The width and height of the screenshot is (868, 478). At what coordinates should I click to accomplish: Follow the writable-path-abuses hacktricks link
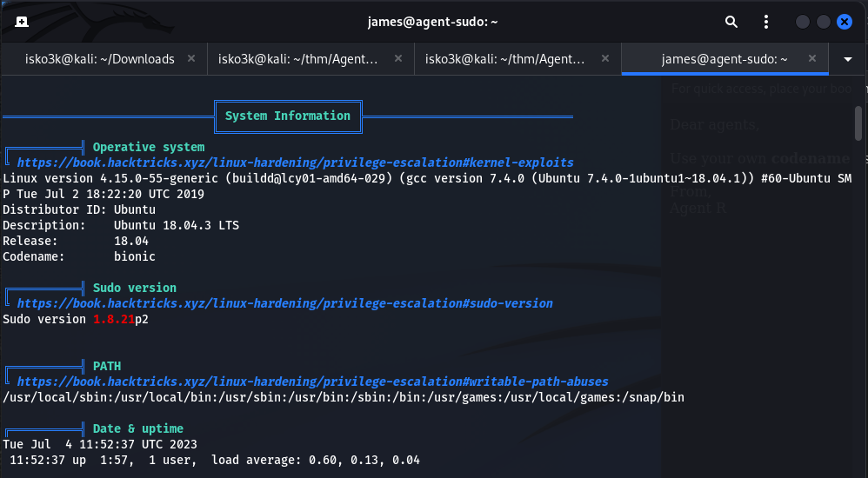pyautogui.click(x=312, y=382)
